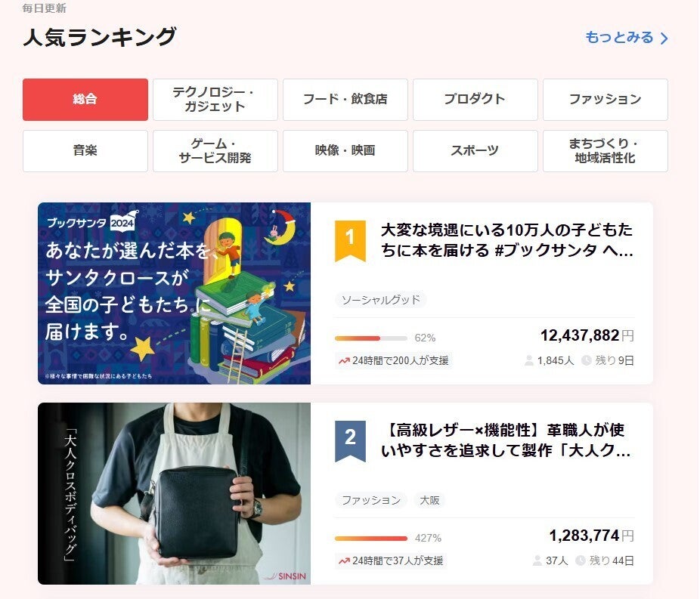Click the trending arrow icon beside 24時間で37人が支援

click(x=344, y=560)
